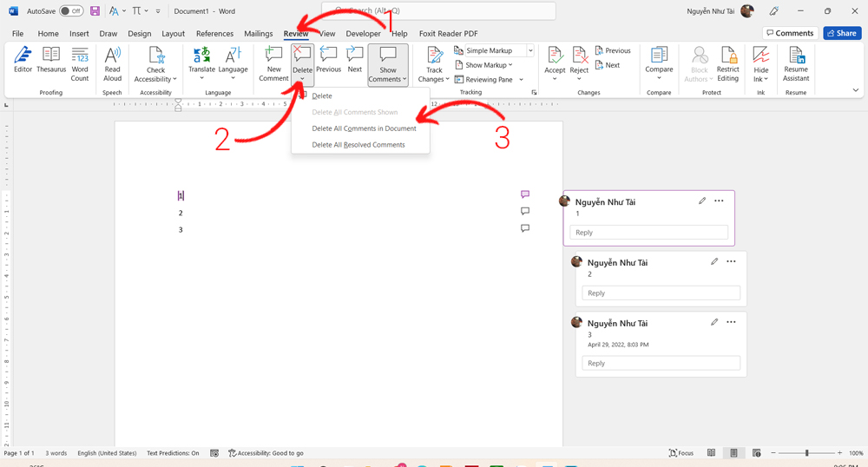The width and height of the screenshot is (868, 467).
Task: Insert a New Comment
Action: click(273, 64)
